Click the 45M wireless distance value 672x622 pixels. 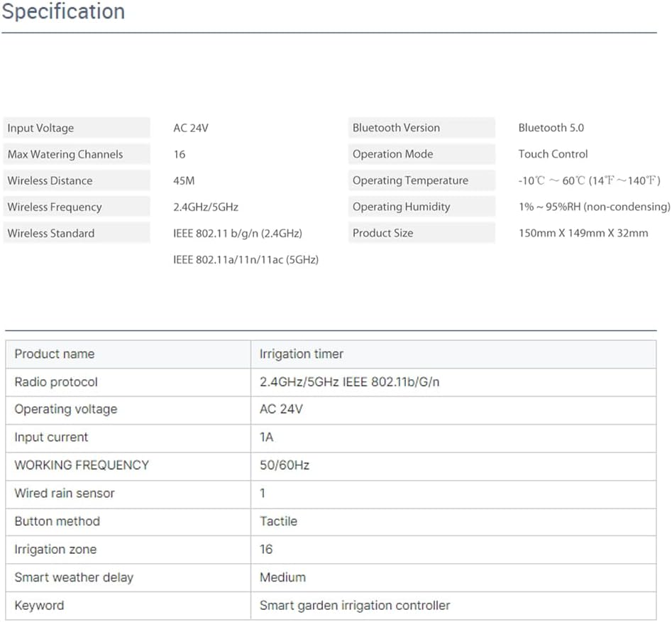183,181
